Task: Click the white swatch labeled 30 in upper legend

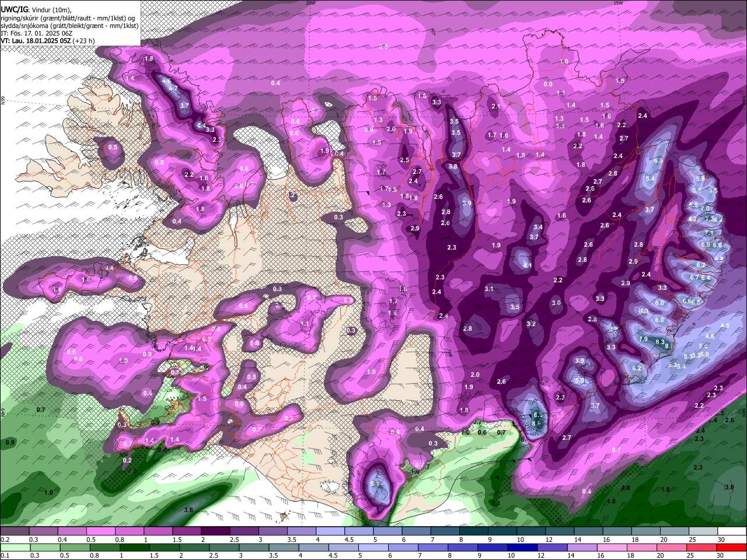Action: (732, 531)
